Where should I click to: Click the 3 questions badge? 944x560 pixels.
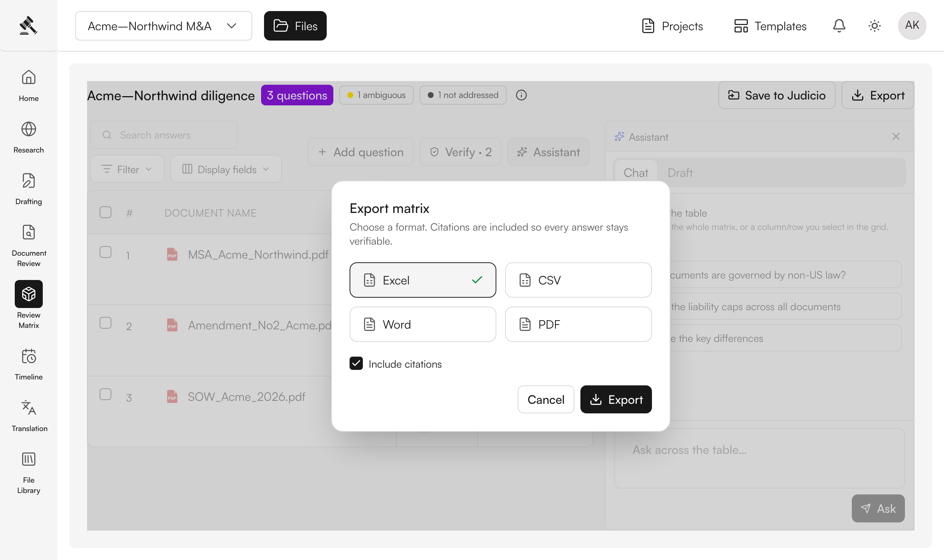(x=297, y=95)
